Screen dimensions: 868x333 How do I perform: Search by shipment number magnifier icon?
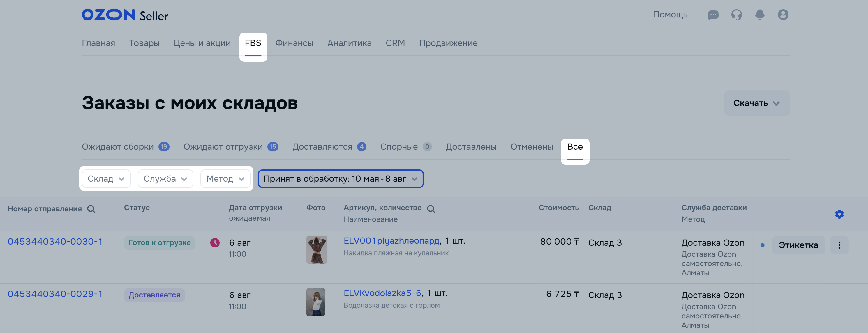tap(91, 209)
